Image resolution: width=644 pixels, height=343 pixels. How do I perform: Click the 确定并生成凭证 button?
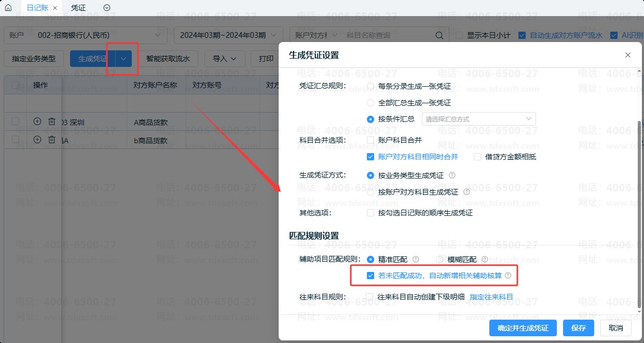click(x=523, y=328)
